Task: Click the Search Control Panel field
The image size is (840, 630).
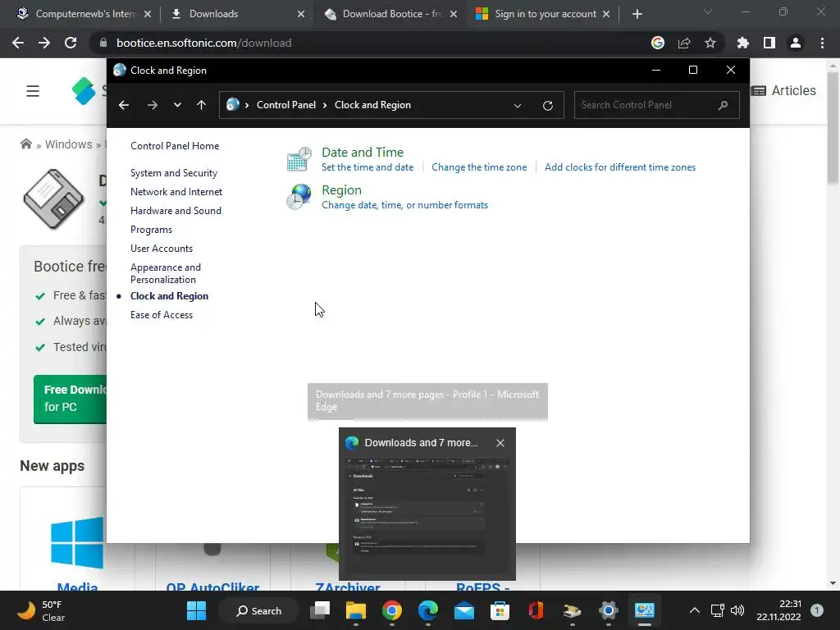Action: [657, 105]
